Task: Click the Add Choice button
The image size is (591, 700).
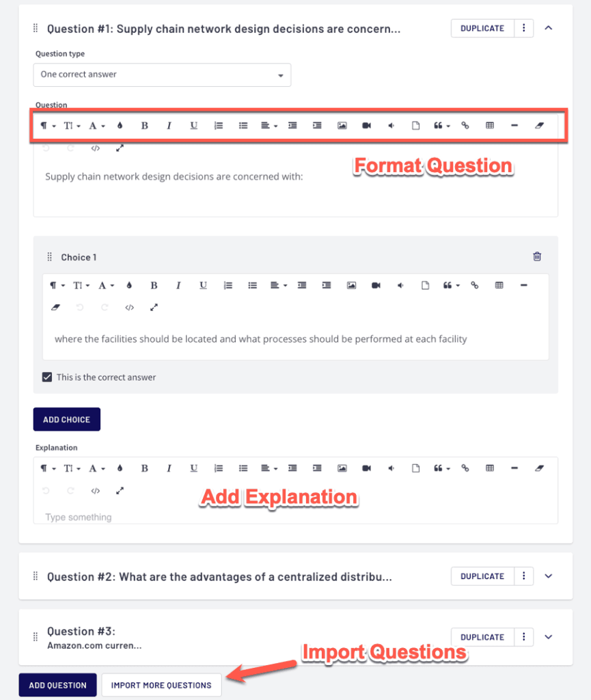Action: [x=66, y=420]
